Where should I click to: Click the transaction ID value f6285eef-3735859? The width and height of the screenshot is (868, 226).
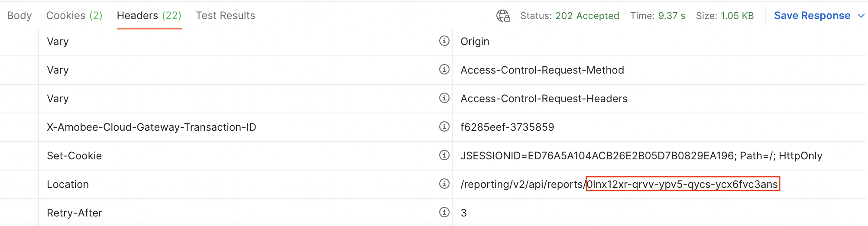pos(507,127)
